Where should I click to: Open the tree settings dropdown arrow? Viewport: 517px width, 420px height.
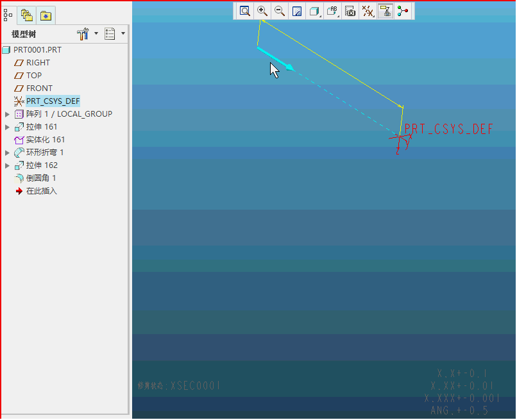coord(96,33)
